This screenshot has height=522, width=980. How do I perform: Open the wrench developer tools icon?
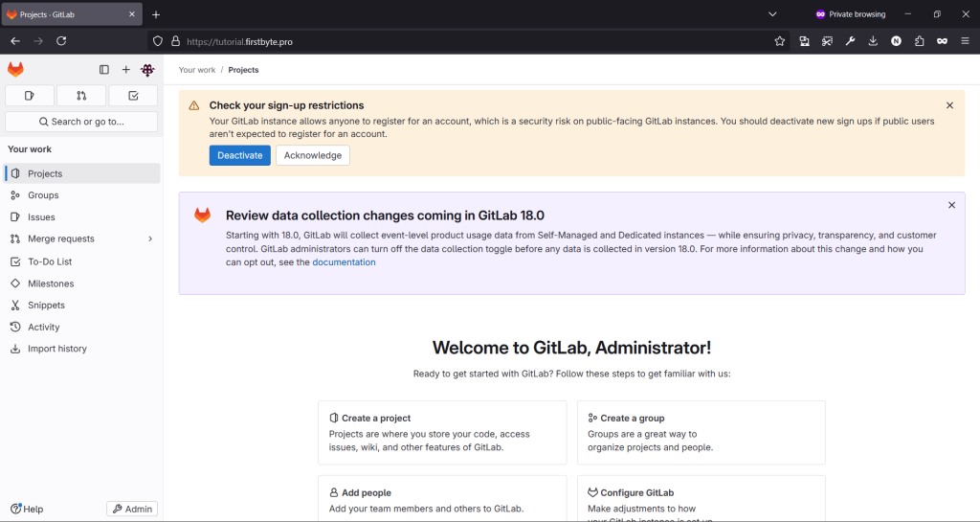click(x=850, y=41)
